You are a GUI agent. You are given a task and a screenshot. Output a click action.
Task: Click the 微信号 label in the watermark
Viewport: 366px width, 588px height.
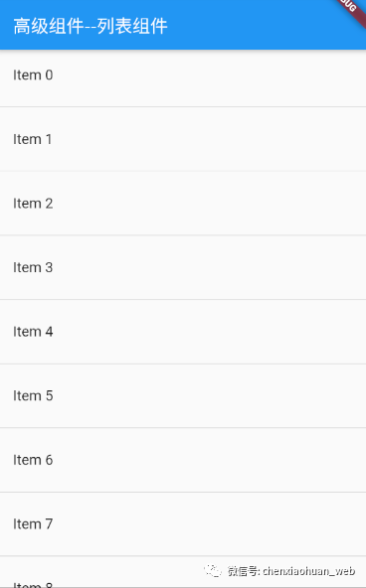tap(243, 571)
